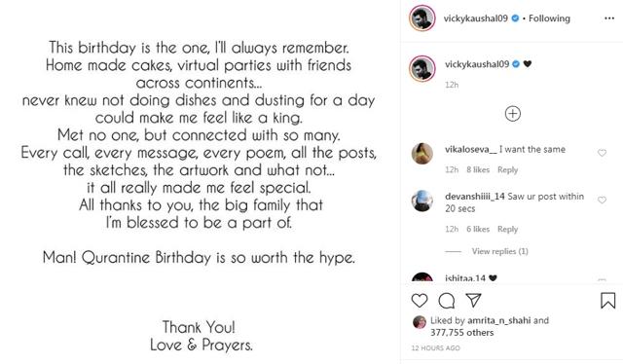Open devanshiiii_14 username link

click(x=475, y=197)
